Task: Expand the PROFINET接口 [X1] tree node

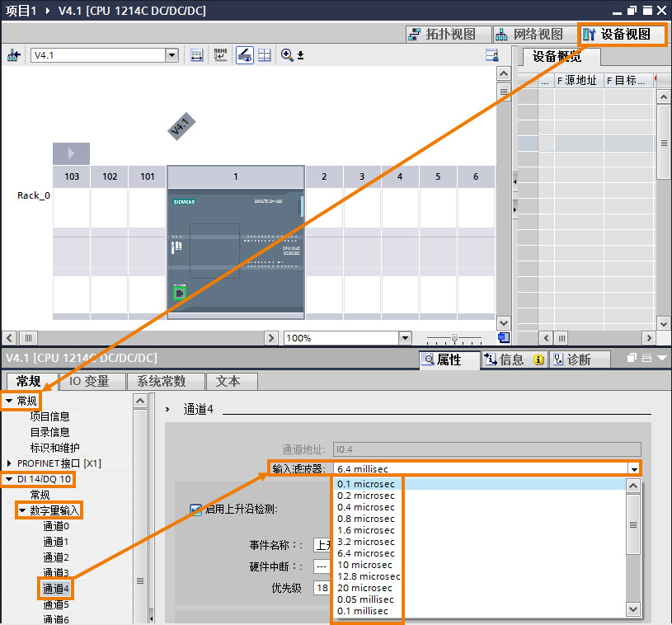Action: point(9,463)
